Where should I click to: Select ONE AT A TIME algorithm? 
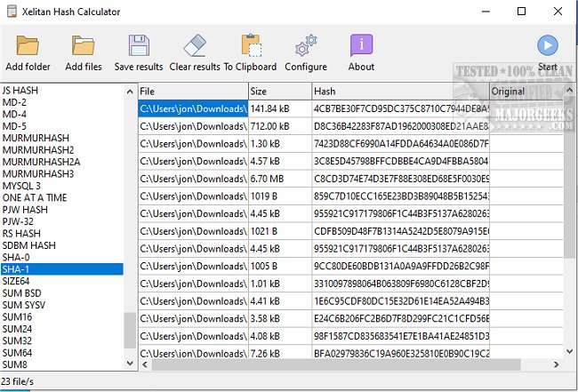[35, 197]
